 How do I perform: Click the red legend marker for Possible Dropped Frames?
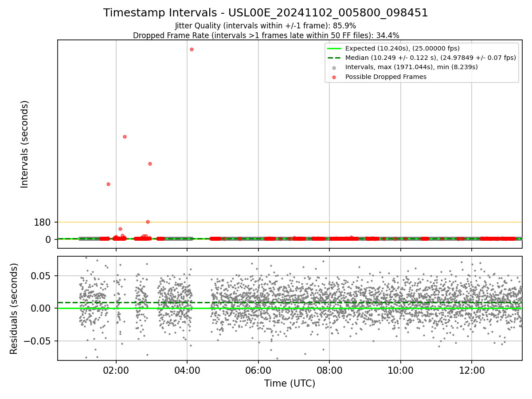[334, 77]
